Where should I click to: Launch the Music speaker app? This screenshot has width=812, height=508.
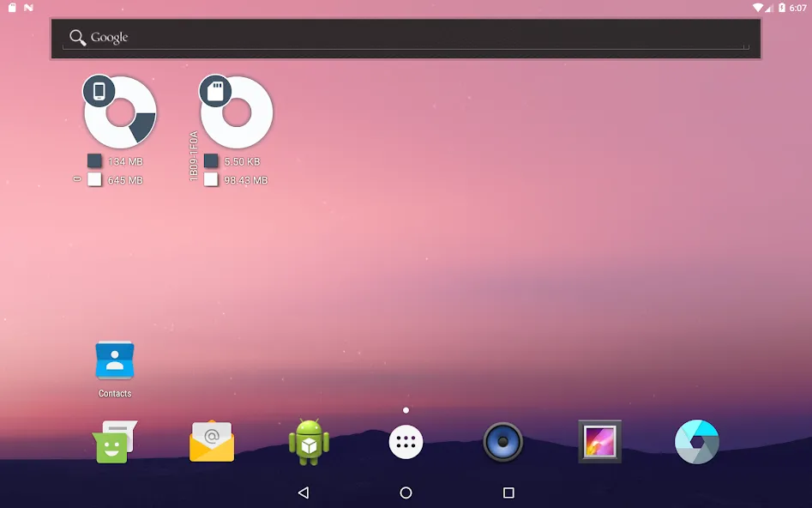click(x=502, y=442)
